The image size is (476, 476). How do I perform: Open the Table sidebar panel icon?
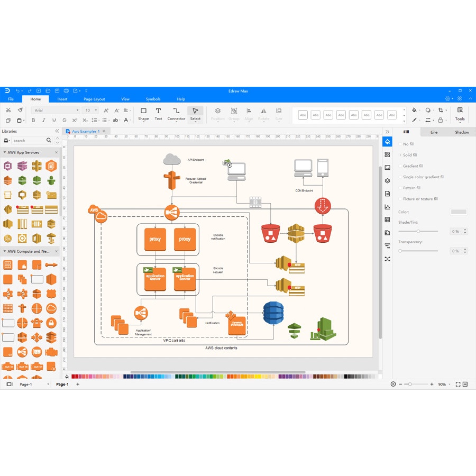coord(387,219)
